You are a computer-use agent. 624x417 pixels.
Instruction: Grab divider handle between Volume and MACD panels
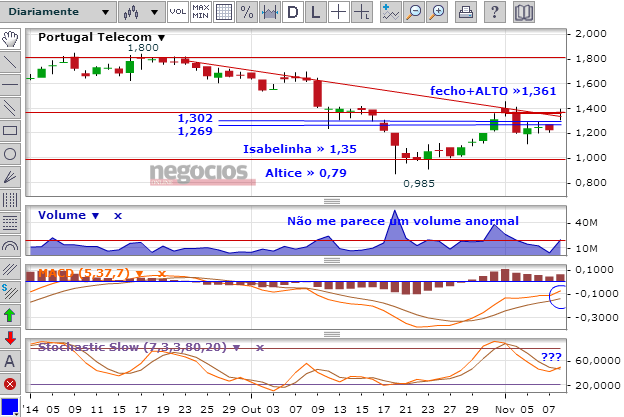point(332,260)
